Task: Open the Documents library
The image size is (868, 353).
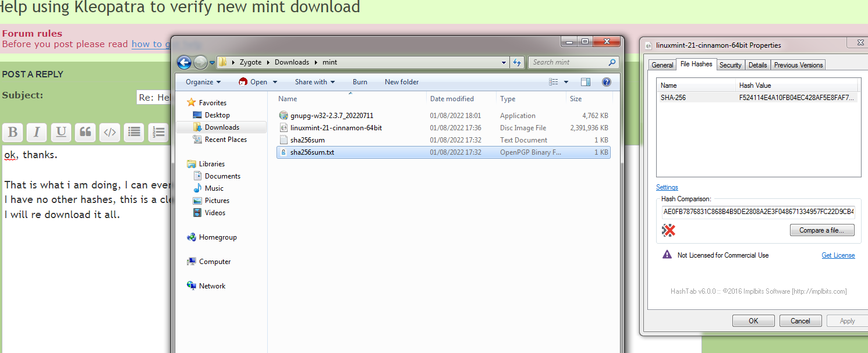Action: 222,176
